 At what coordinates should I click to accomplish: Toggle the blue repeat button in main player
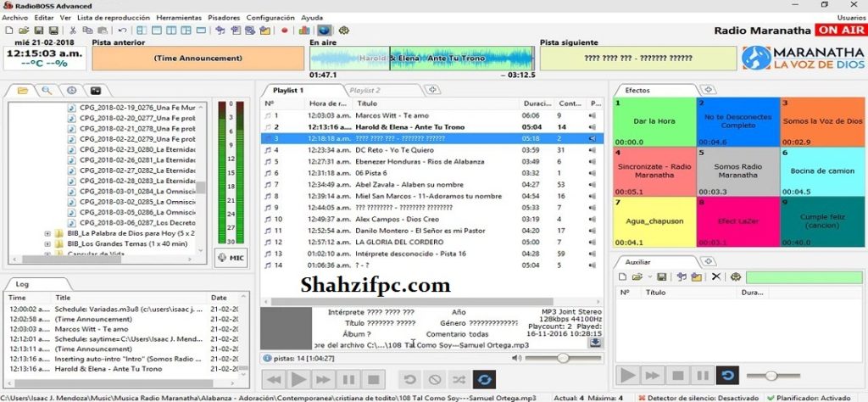tap(486, 381)
